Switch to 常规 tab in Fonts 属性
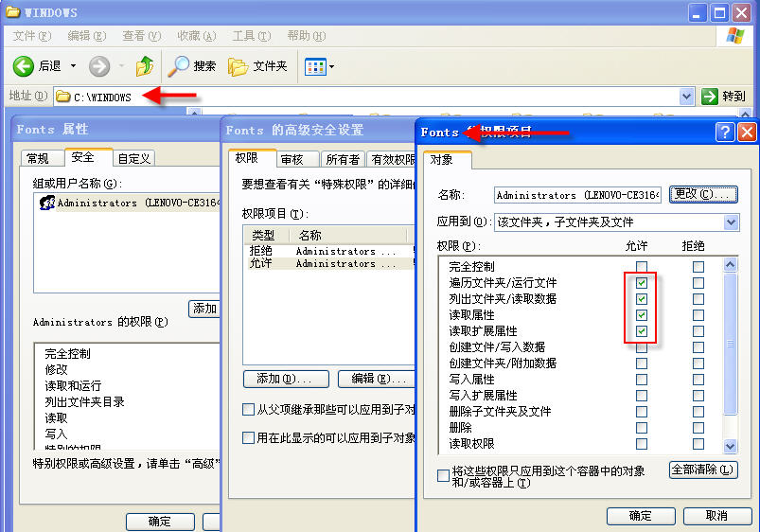 [x=43, y=159]
